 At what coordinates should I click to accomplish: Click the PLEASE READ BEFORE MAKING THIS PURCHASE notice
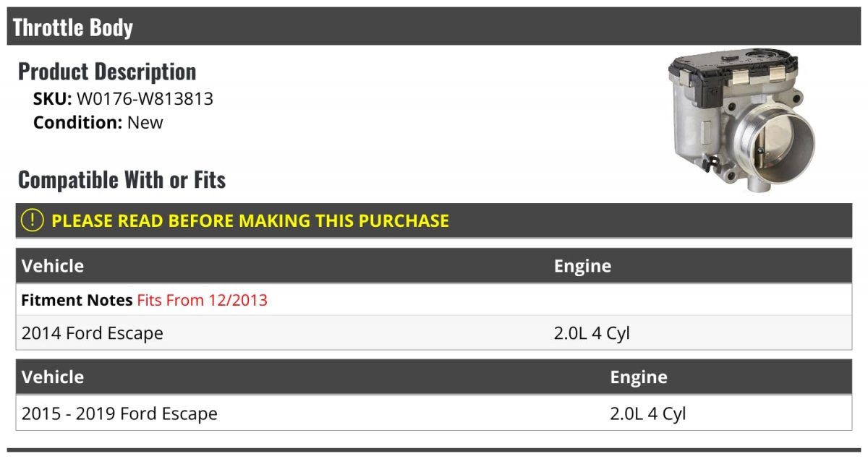pos(250,220)
